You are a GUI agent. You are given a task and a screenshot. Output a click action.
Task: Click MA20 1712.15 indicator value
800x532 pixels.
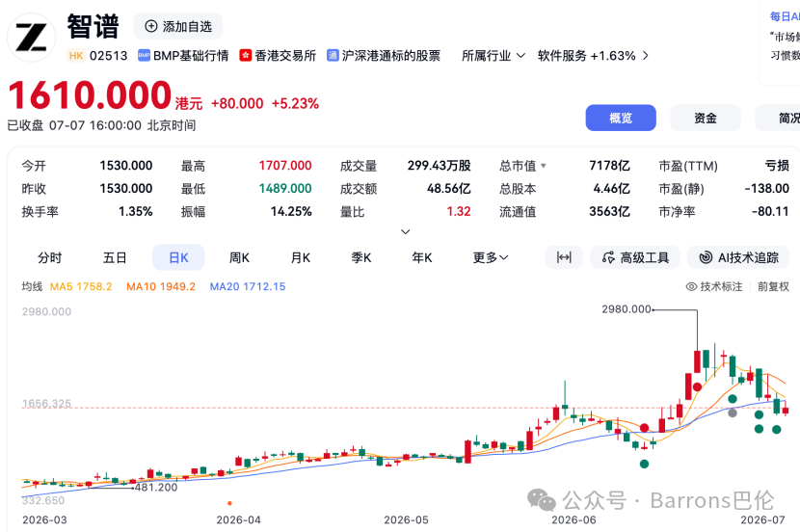[248, 286]
